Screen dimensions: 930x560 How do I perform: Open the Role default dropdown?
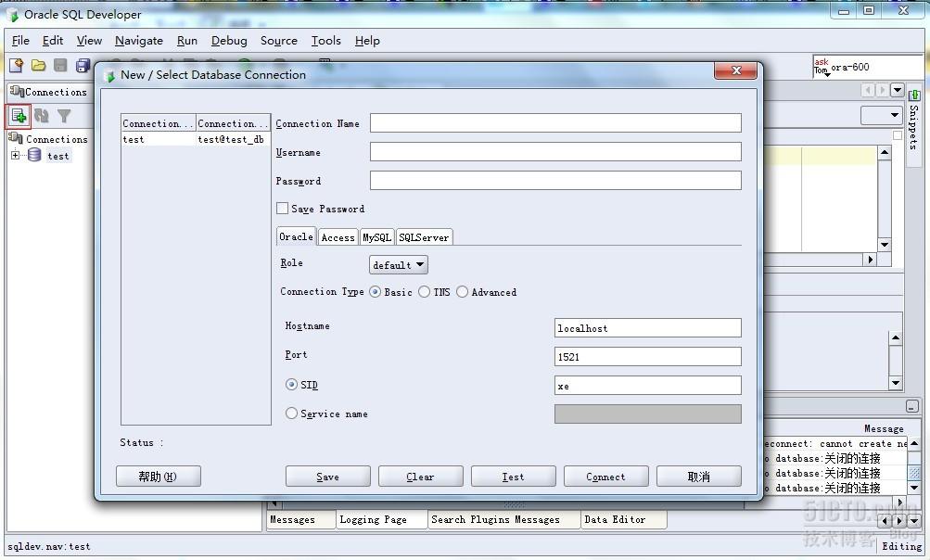pyautogui.click(x=399, y=264)
